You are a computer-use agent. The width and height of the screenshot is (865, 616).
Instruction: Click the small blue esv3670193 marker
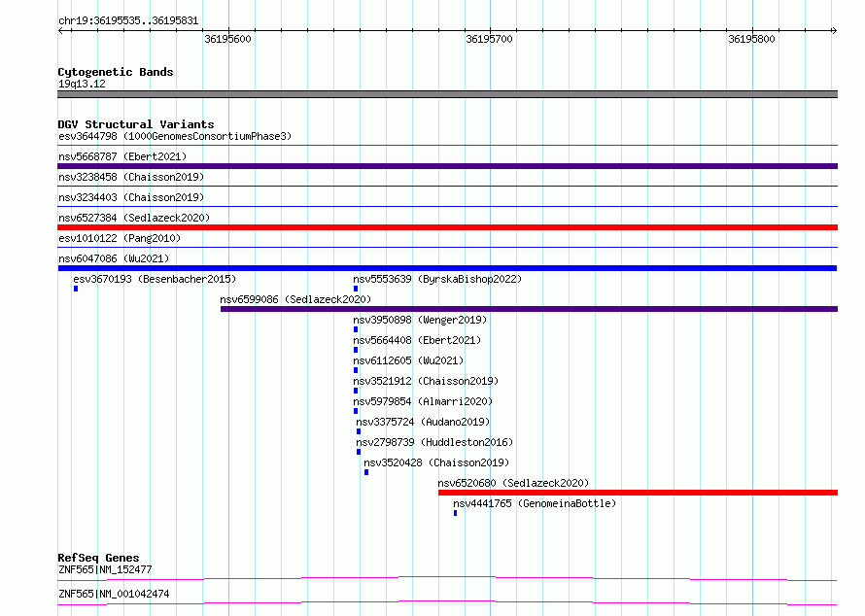[x=76, y=289]
